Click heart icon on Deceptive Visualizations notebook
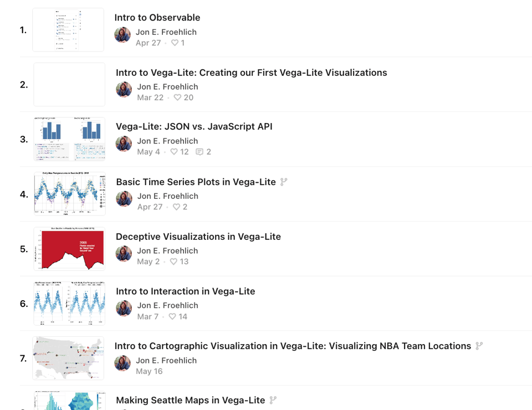Viewport: 532px width, 410px height. tap(173, 262)
